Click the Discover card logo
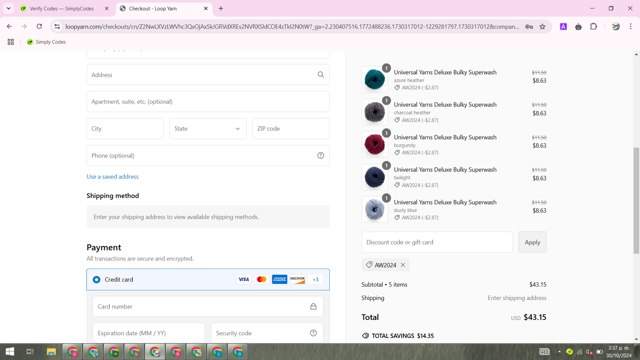 coord(298,280)
